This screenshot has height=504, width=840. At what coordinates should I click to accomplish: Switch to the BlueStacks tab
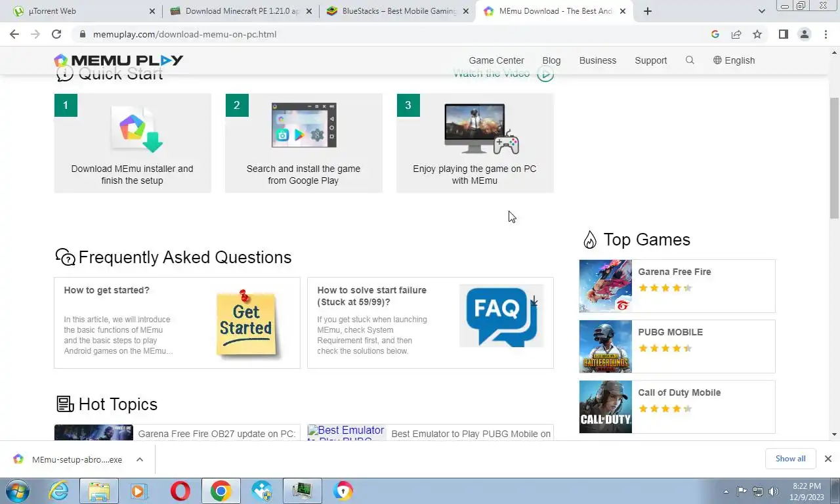398,11
